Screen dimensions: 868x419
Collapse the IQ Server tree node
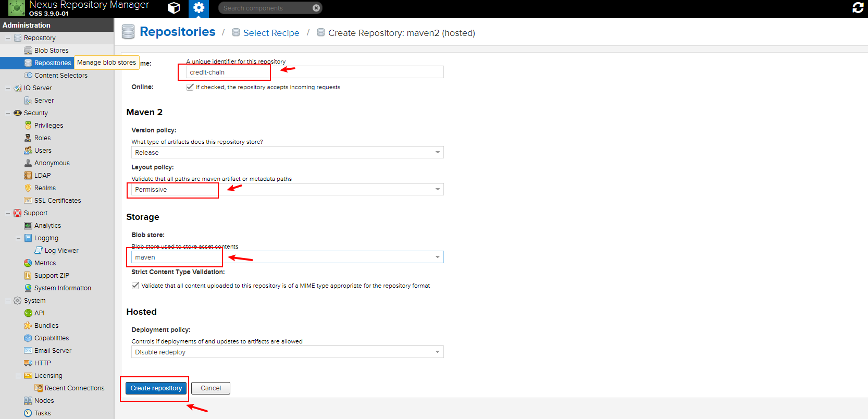8,88
